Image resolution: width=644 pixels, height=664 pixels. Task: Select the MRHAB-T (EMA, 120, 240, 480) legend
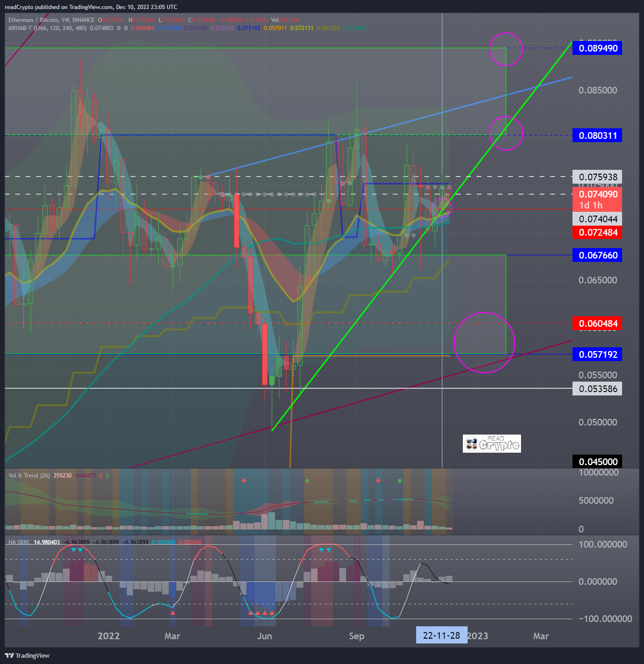pos(47,28)
